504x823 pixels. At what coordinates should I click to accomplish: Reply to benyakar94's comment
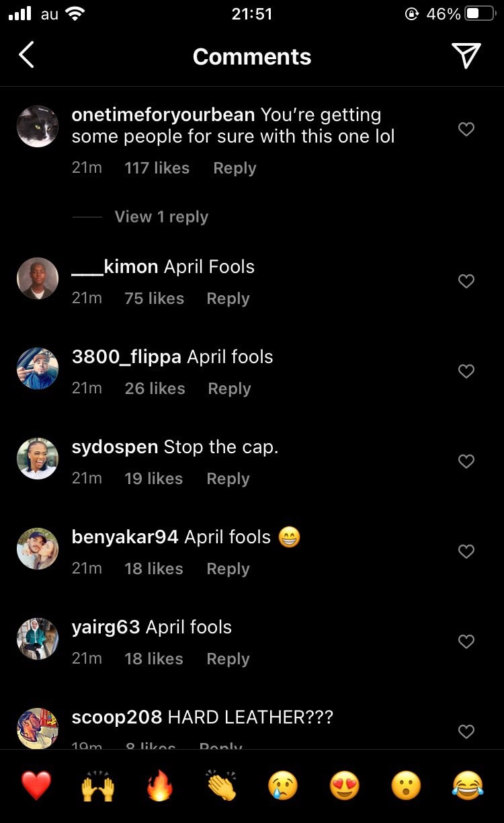click(228, 569)
